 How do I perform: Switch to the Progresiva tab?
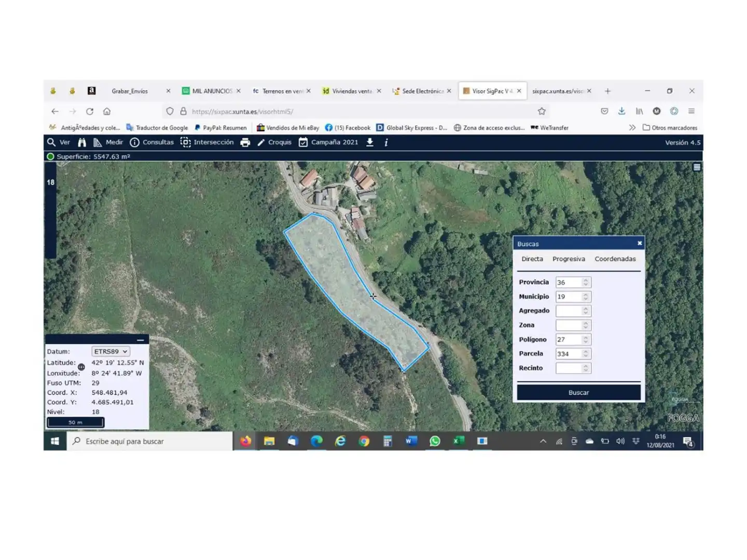(569, 259)
